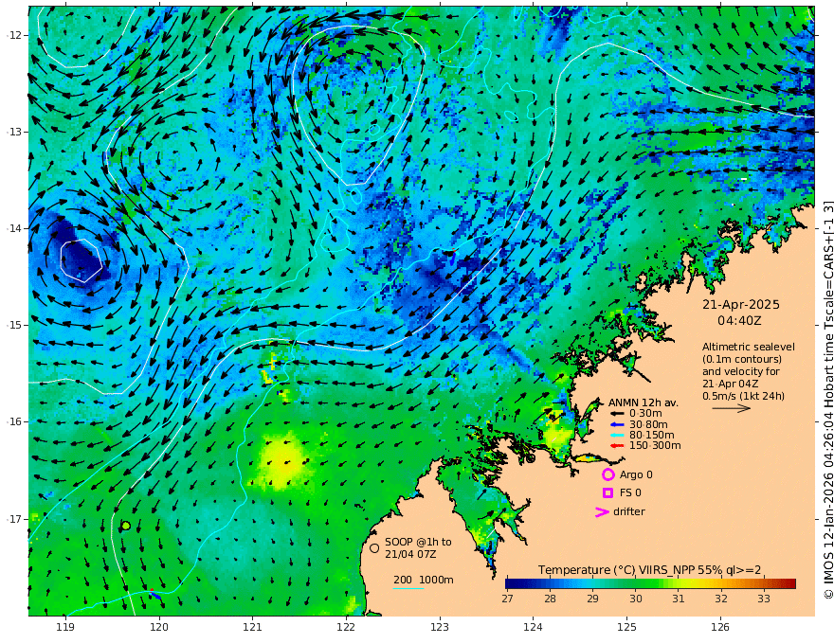This screenshot has width=834, height=644.
Task: Click the color bar tick label 27
Action: click(507, 599)
